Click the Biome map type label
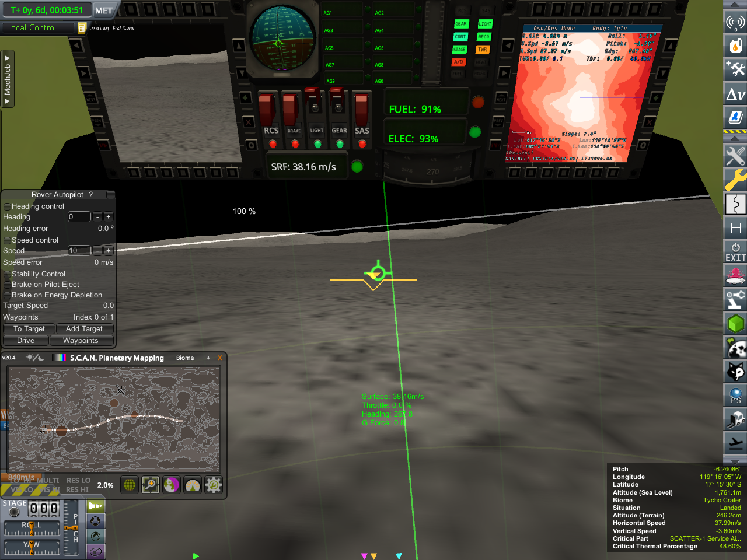 click(x=185, y=358)
